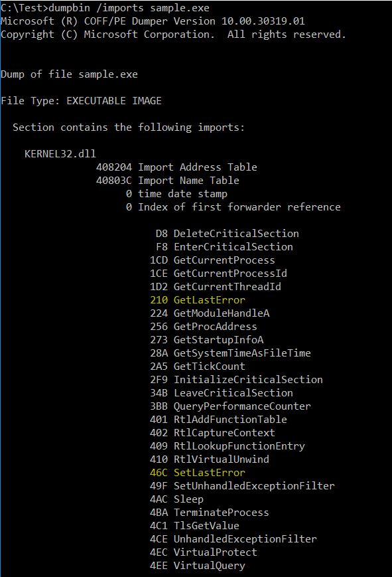Click the DeleteCriticalSection import entry
Screen dimensions: 392x577
tap(228, 234)
